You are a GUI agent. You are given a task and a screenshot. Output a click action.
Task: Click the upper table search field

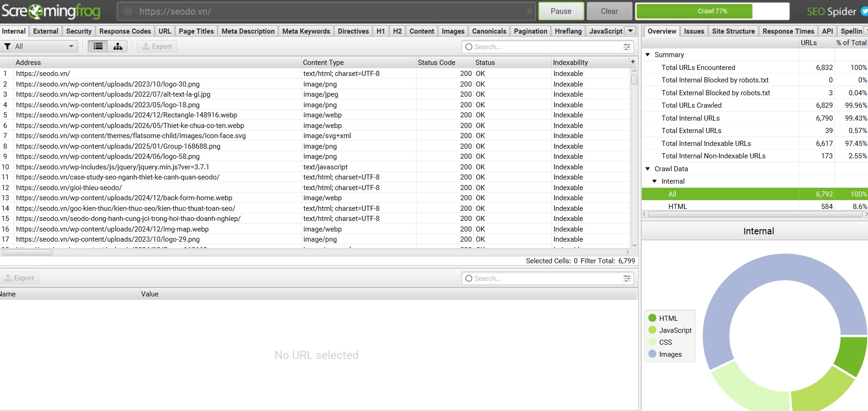pos(547,47)
